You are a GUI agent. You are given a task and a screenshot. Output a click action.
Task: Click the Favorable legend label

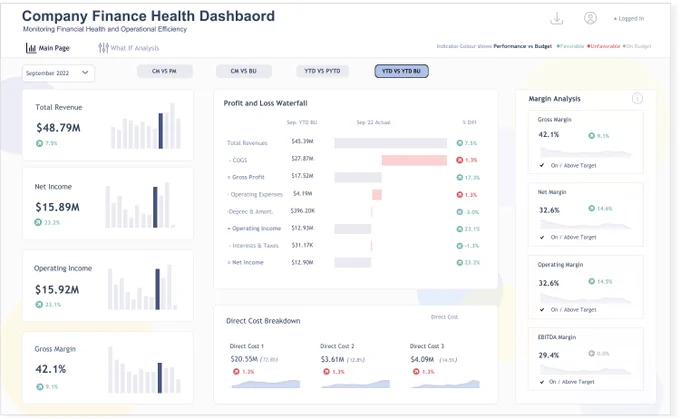point(572,46)
